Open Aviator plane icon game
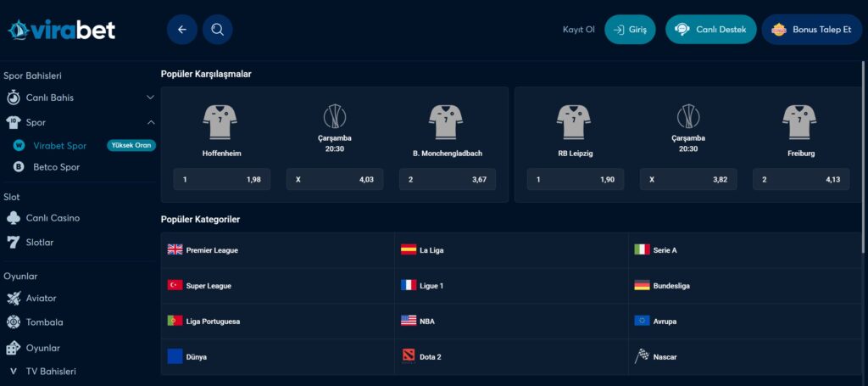Screen dimensions: 868x386 click(x=14, y=299)
